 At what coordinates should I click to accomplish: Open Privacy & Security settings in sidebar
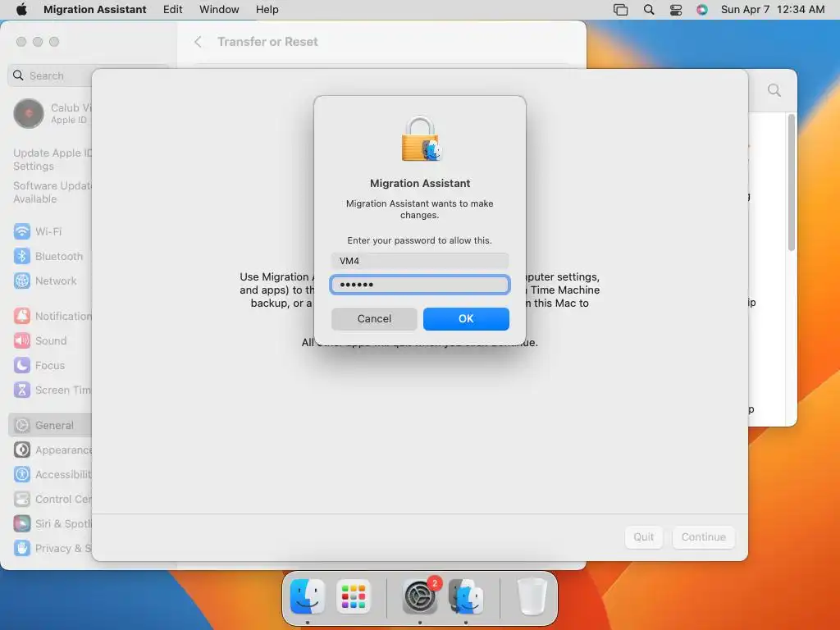click(x=52, y=549)
